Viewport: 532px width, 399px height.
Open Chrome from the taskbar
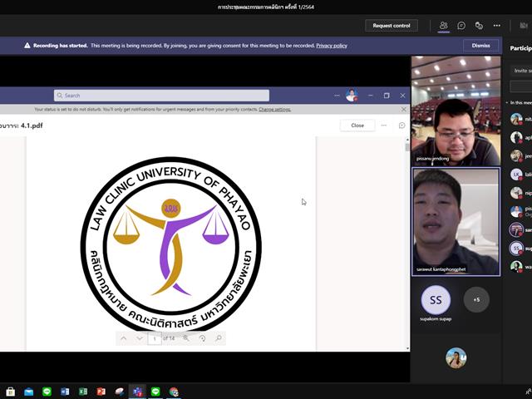[174, 392]
